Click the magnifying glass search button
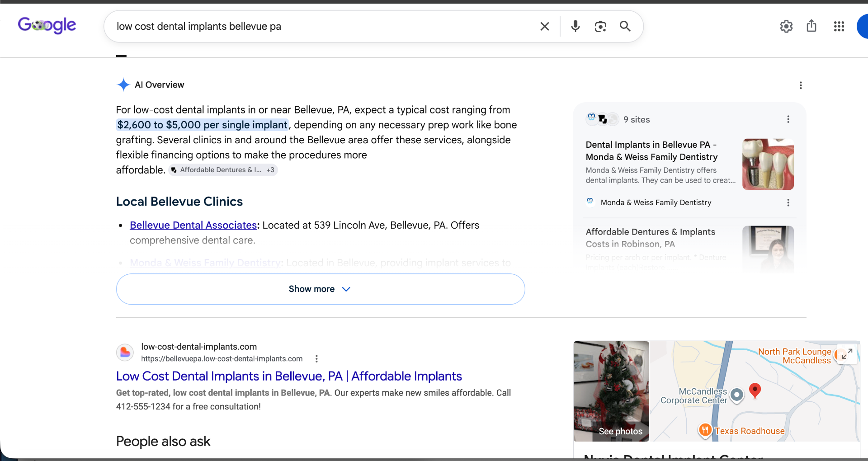 (625, 26)
